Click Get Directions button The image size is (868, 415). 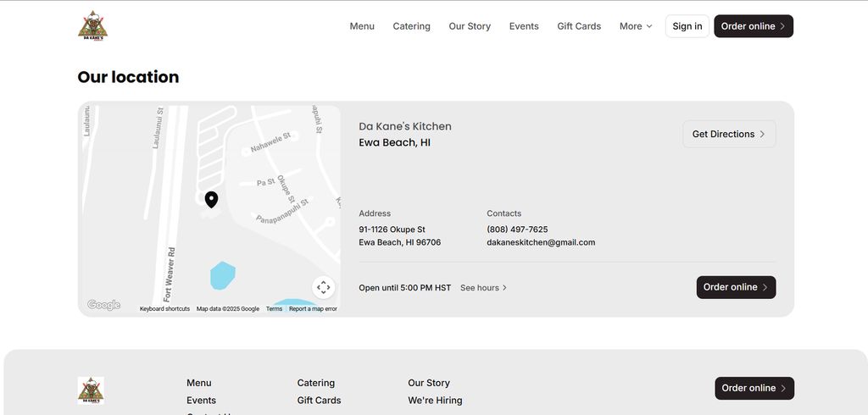[x=729, y=134]
